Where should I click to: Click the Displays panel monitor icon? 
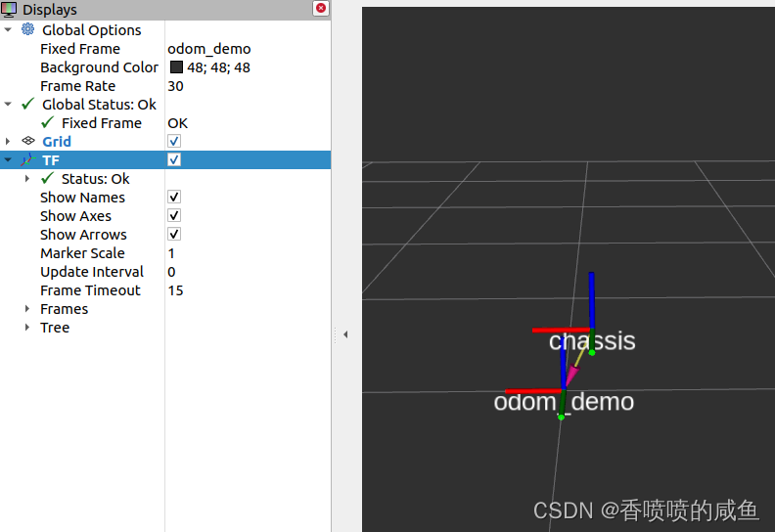pos(9,9)
